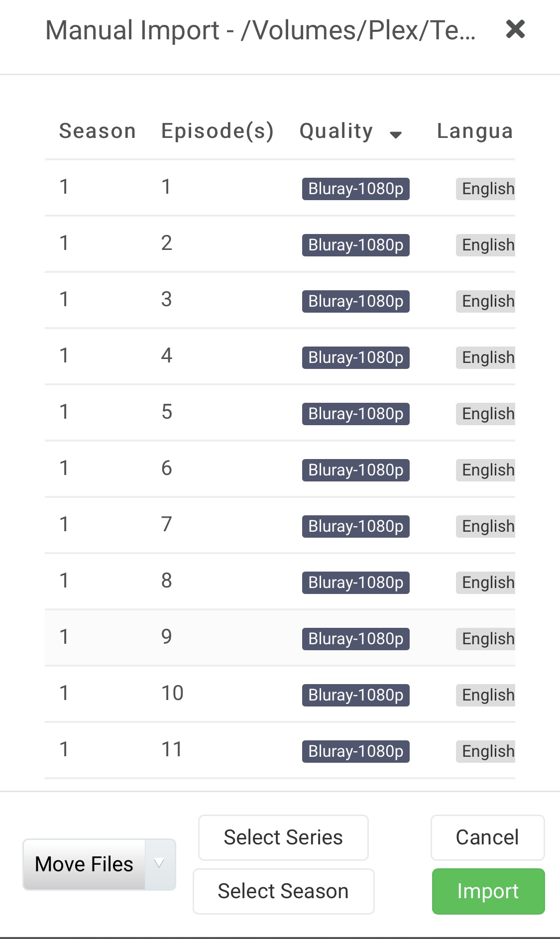Image resolution: width=560 pixels, height=939 pixels.
Task: Click the green Import button
Action: point(487,891)
